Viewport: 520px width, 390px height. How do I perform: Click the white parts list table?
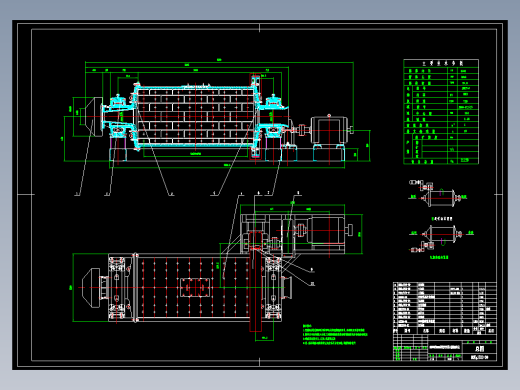[x=445, y=308]
